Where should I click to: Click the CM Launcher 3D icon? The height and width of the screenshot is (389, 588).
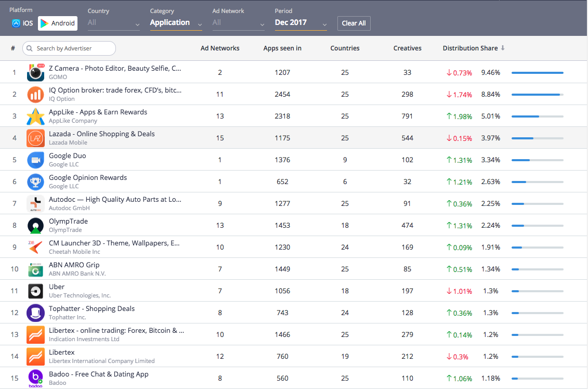point(36,247)
